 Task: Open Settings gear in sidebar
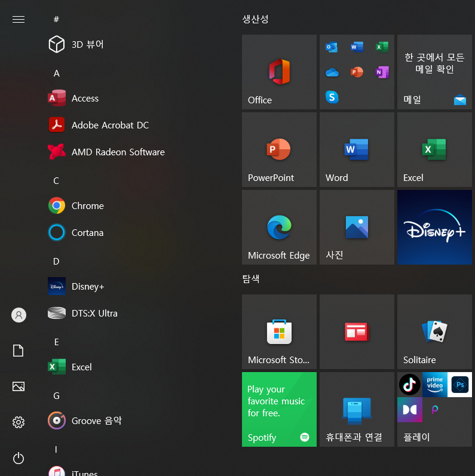coord(19,422)
